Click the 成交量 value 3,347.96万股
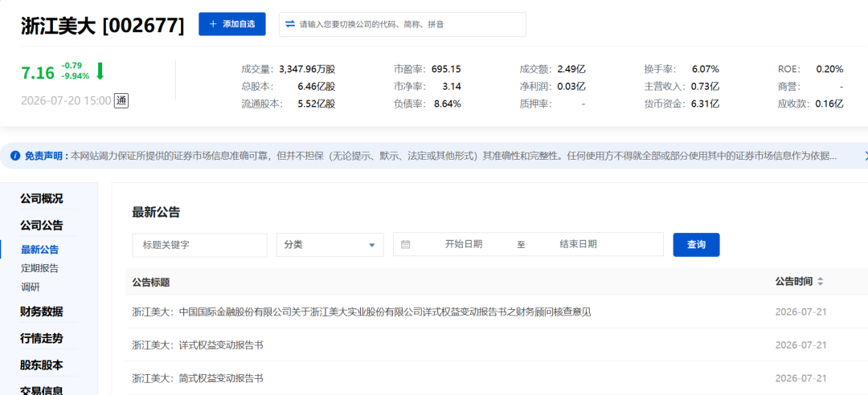Screen dimensions: 868x395 [x=307, y=69]
